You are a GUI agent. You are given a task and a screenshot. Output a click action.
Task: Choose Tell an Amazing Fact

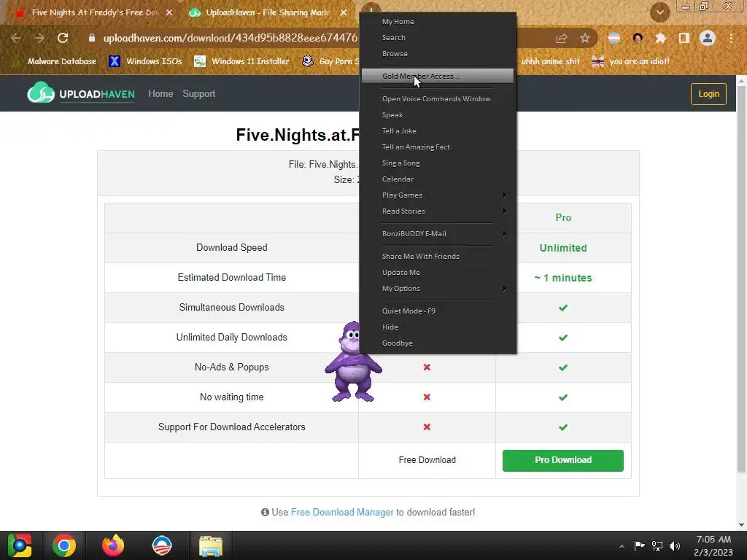(x=438, y=147)
